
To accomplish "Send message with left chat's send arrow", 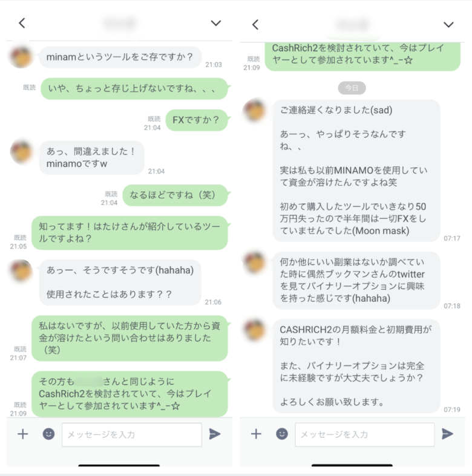I will click(215, 434).
